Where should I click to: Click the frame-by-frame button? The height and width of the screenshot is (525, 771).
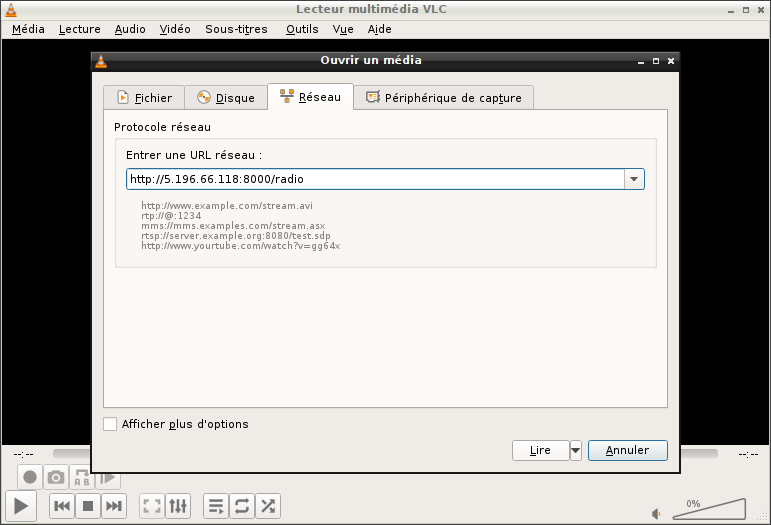coord(108,478)
